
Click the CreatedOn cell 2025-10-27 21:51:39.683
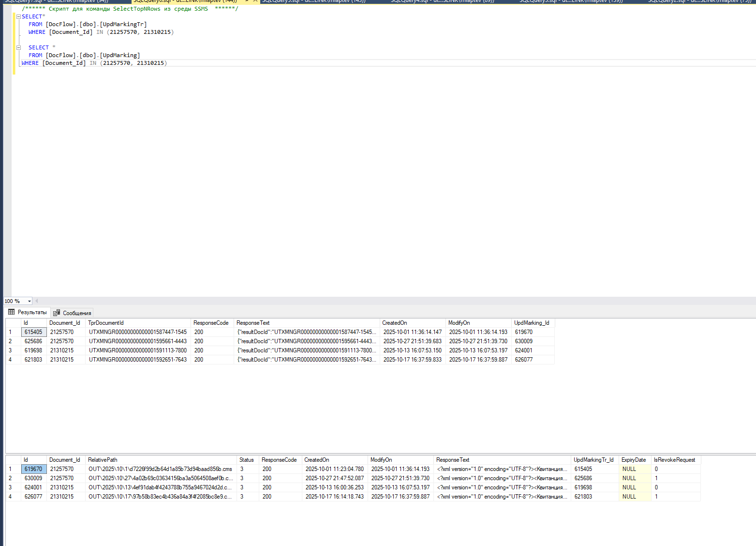(x=413, y=341)
